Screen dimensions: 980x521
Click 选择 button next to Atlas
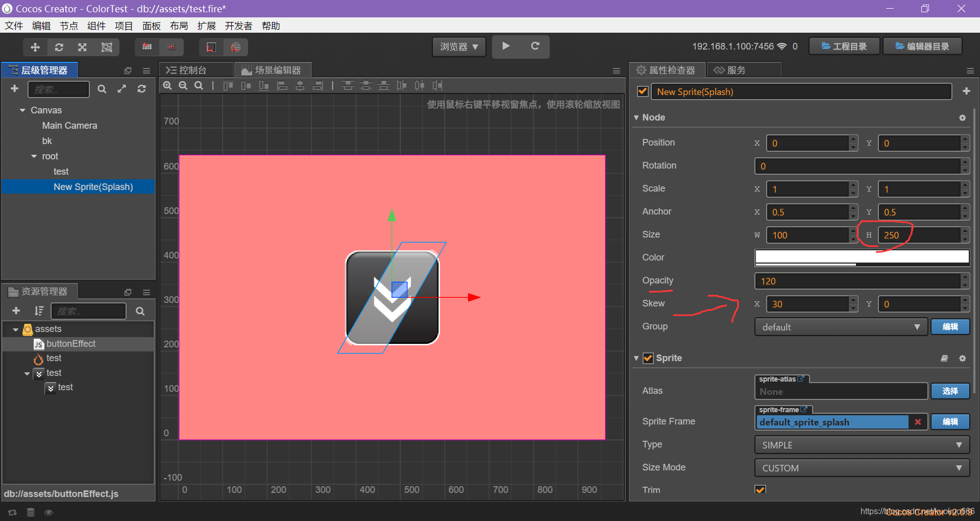click(950, 391)
